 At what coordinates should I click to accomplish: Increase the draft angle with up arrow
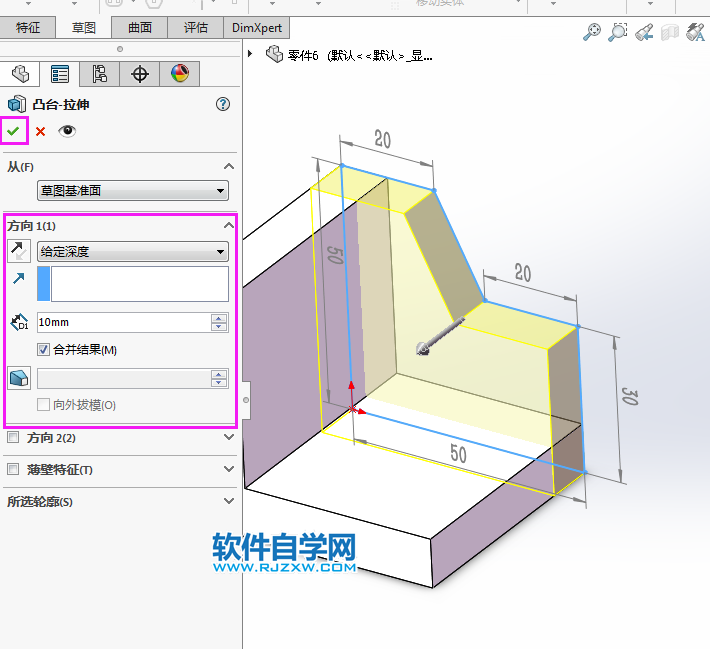(219, 374)
